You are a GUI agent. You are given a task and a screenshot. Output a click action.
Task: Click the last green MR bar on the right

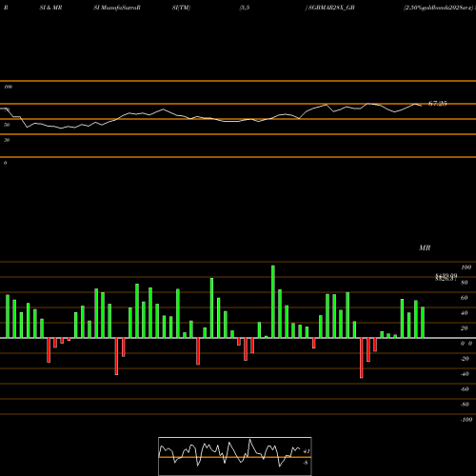(423, 323)
